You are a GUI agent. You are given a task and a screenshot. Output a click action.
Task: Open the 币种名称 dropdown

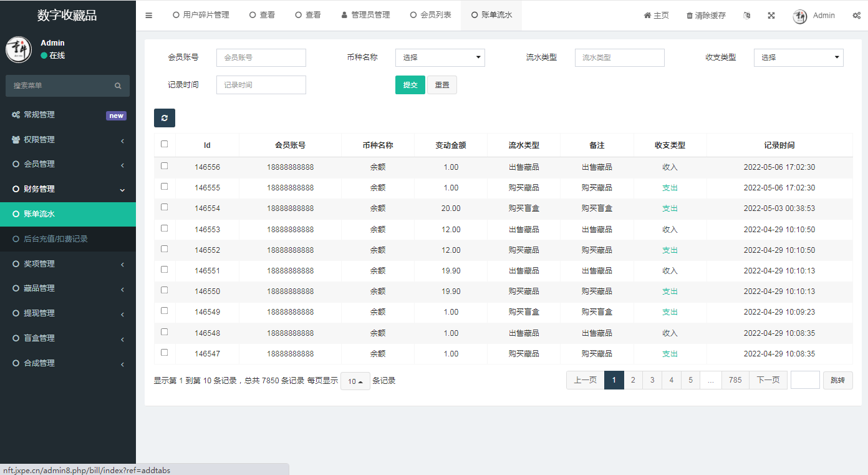pos(440,57)
